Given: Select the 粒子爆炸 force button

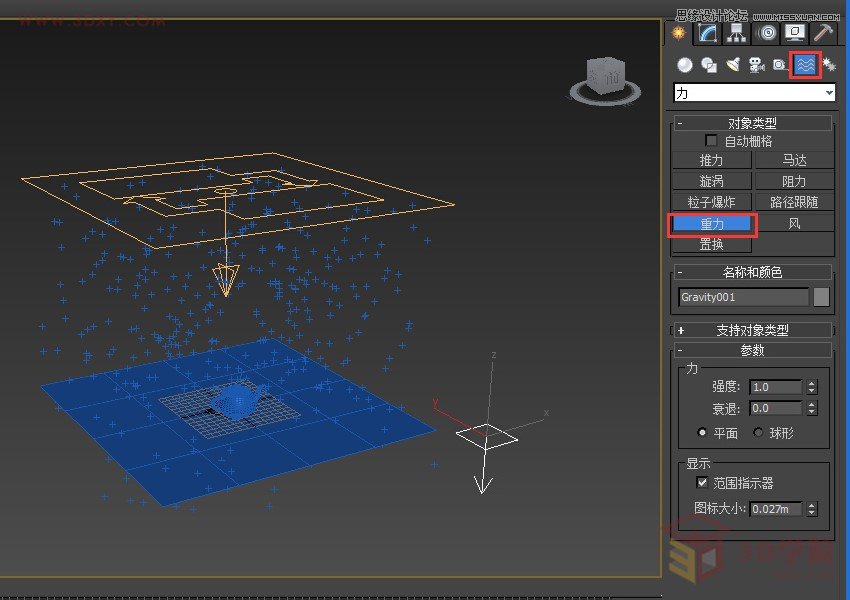Looking at the screenshot, I should [x=711, y=201].
